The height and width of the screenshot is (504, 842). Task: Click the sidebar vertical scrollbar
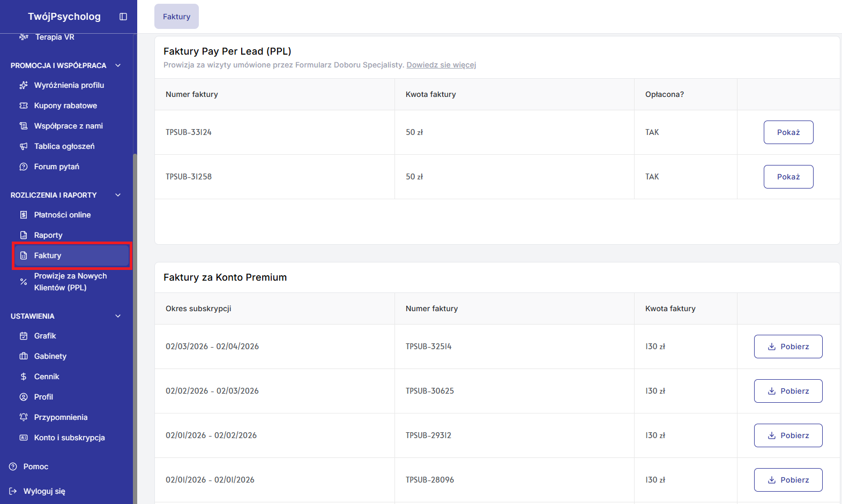click(135, 328)
